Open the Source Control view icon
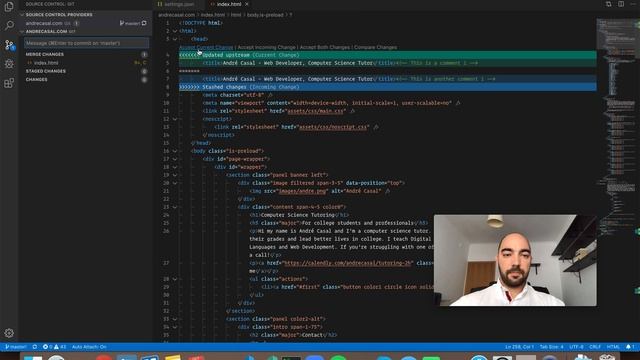Viewport: 640px width, 360px height. [x=9, y=44]
